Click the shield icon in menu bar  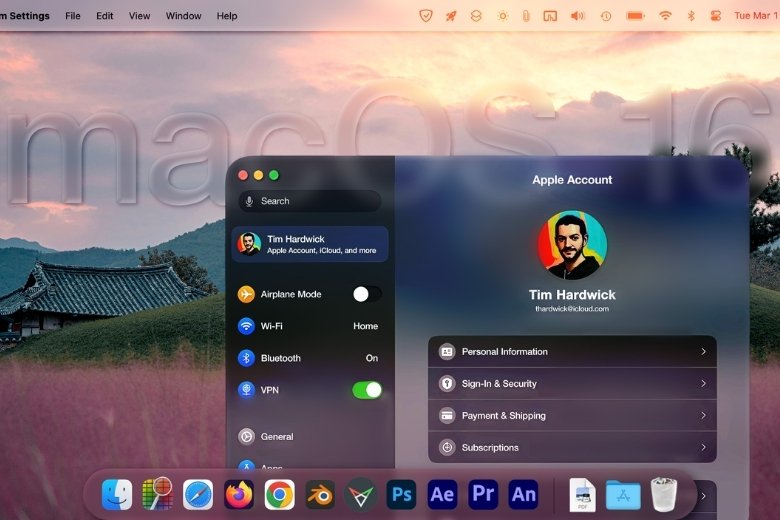click(x=425, y=16)
